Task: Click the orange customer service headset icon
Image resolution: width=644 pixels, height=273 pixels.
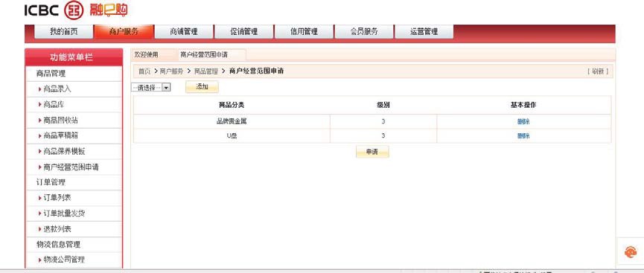Action: tap(631, 252)
